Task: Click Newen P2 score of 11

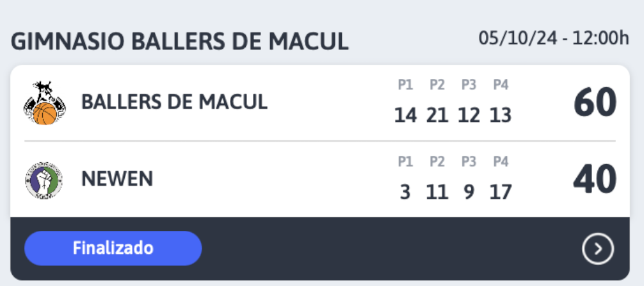Action: pos(437,192)
